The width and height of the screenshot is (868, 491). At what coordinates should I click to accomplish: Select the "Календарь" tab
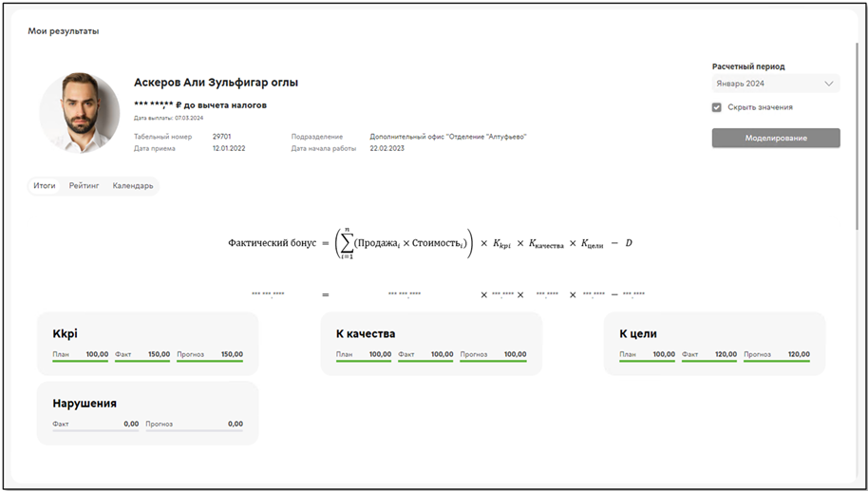(133, 186)
